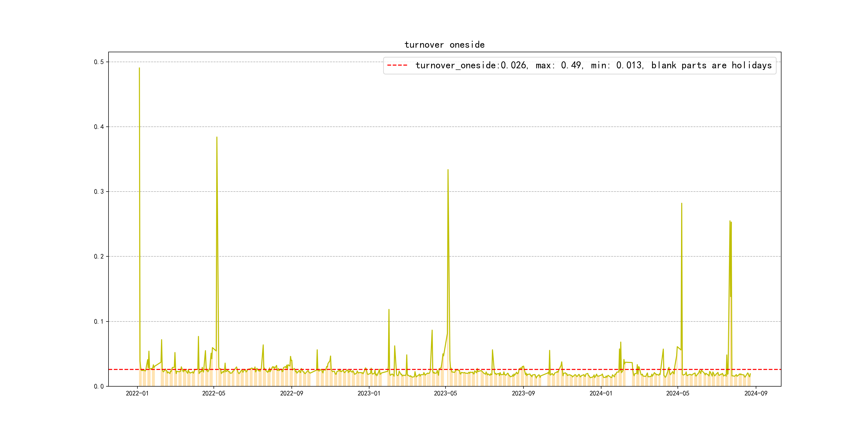Click the chart title 'turnover oneside'
This screenshot has width=868, height=434.
click(x=444, y=45)
